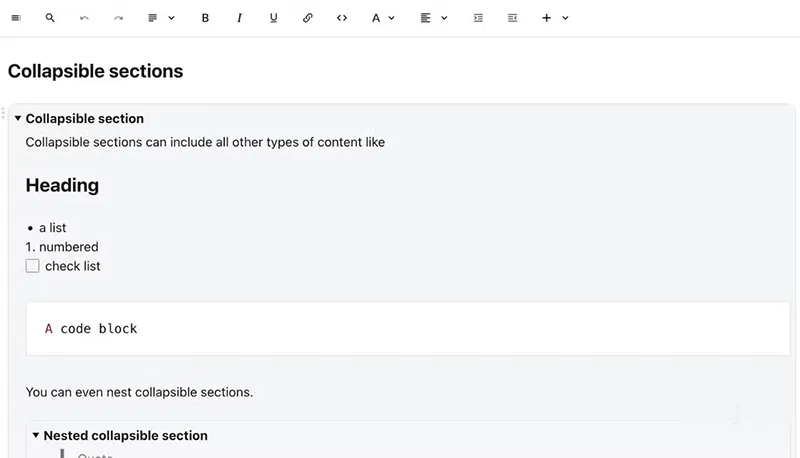Viewport: 800px width, 458px height.
Task: Check the 'check list' checkbox
Action: point(33,266)
